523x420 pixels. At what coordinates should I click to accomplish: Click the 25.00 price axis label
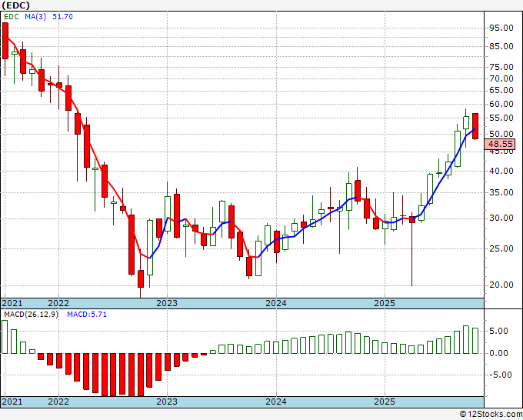click(x=501, y=248)
